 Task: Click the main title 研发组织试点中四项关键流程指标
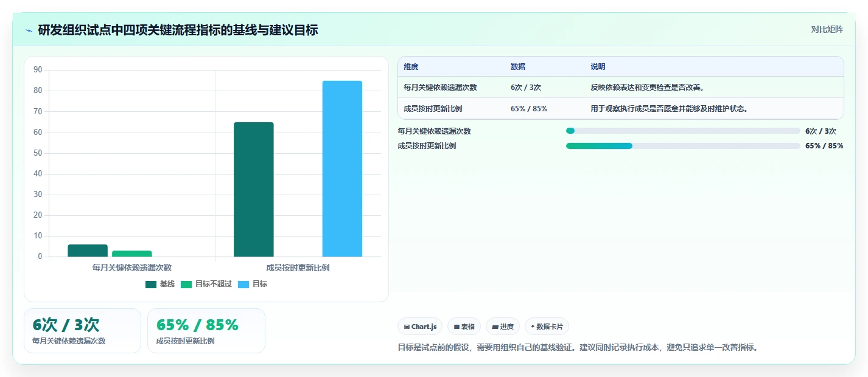178,30
